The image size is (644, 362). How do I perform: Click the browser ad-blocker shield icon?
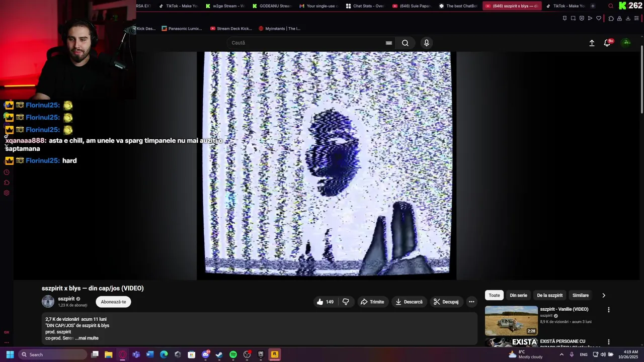(582, 19)
